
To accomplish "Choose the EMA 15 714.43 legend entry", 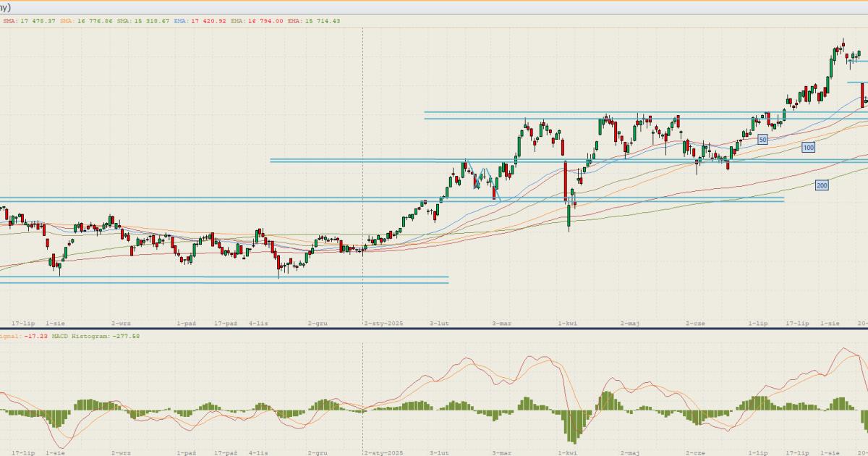I will point(314,21).
